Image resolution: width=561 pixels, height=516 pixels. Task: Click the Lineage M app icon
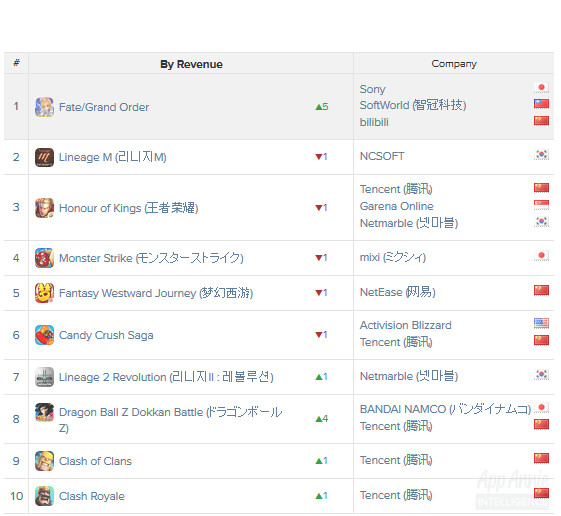tap(44, 157)
